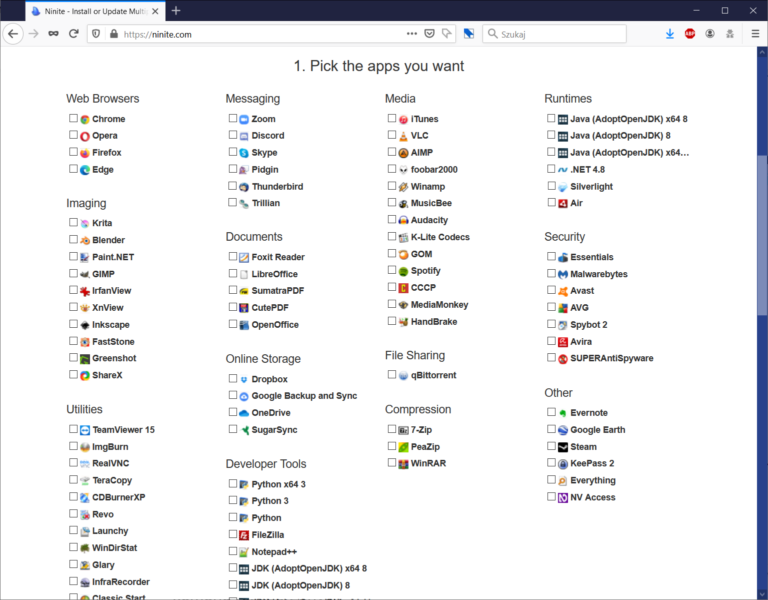This screenshot has width=768, height=600.
Task: Click the Zoom app icon
Action: coord(244,119)
